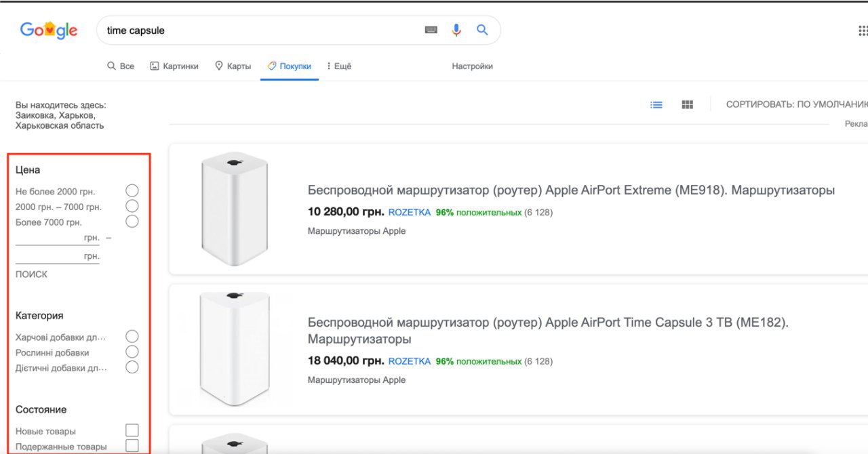Click the maximum price input field
868x454 pixels.
pyautogui.click(x=58, y=256)
